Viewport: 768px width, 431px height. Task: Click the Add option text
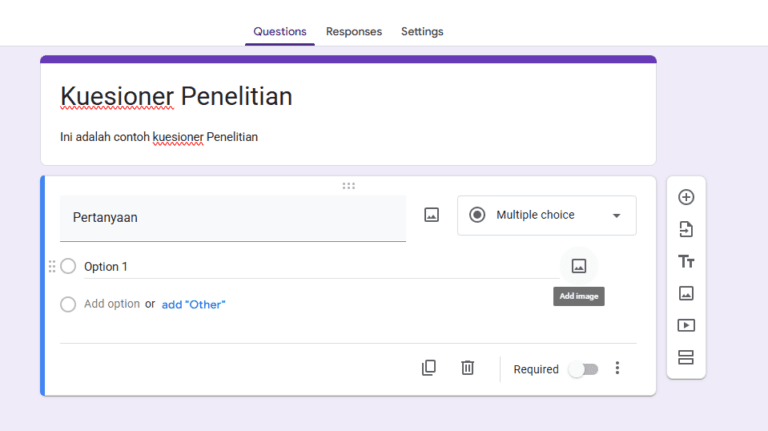click(112, 304)
